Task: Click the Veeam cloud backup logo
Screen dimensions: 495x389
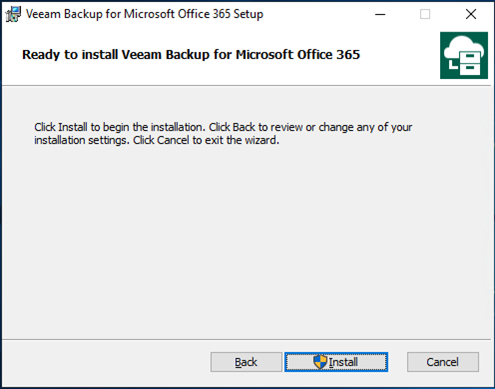Action: tap(464, 55)
